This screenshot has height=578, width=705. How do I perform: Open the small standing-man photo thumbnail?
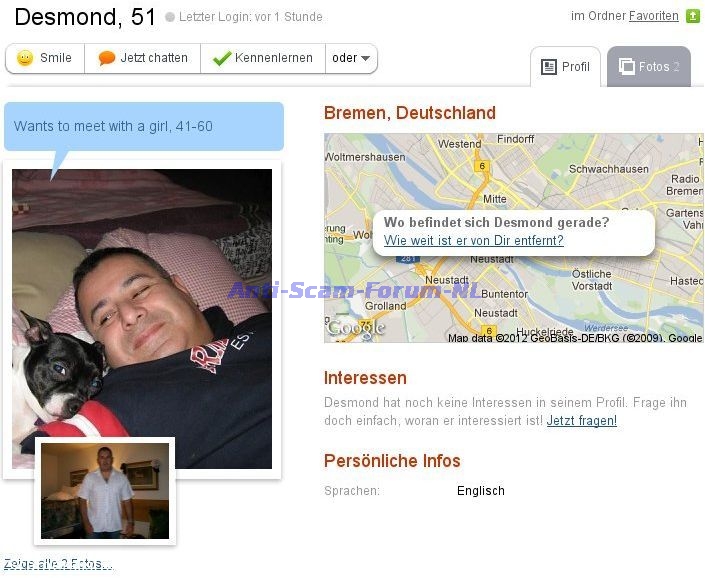pyautogui.click(x=105, y=491)
